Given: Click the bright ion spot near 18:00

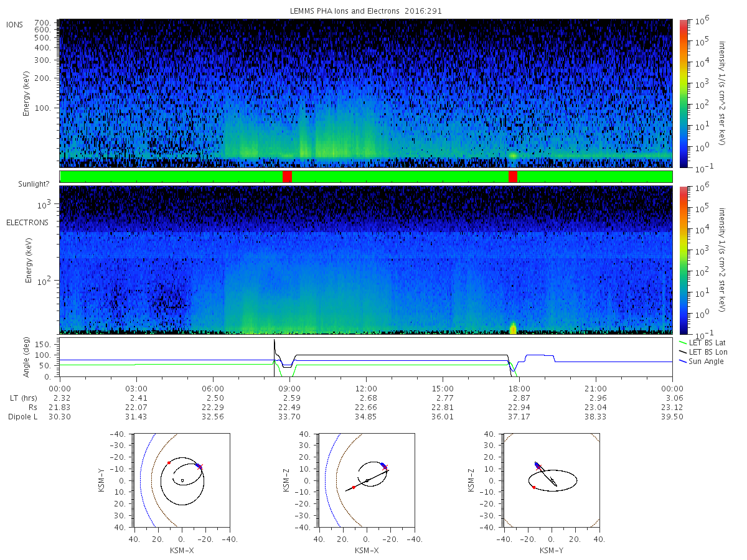Looking at the screenshot, I should 513,155.
